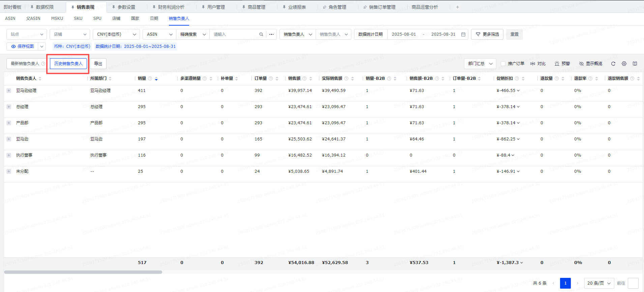The width and height of the screenshot is (644, 292).
Task: Open the 站点 site dropdown
Action: pyautogui.click(x=27, y=34)
